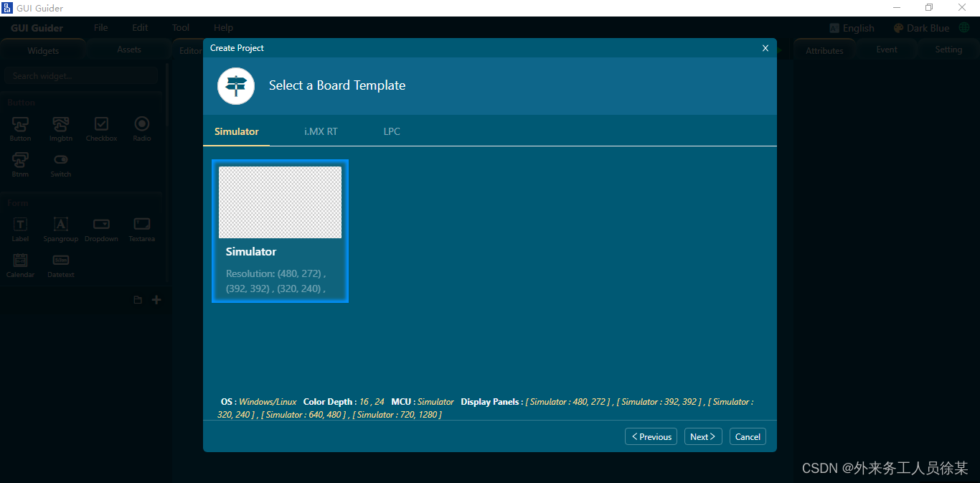Select the Label widget icon

point(20,225)
